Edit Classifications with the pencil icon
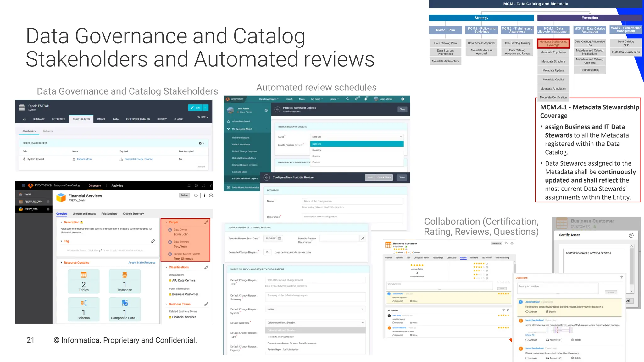Viewport: 644px width, 362px height. coord(206,267)
